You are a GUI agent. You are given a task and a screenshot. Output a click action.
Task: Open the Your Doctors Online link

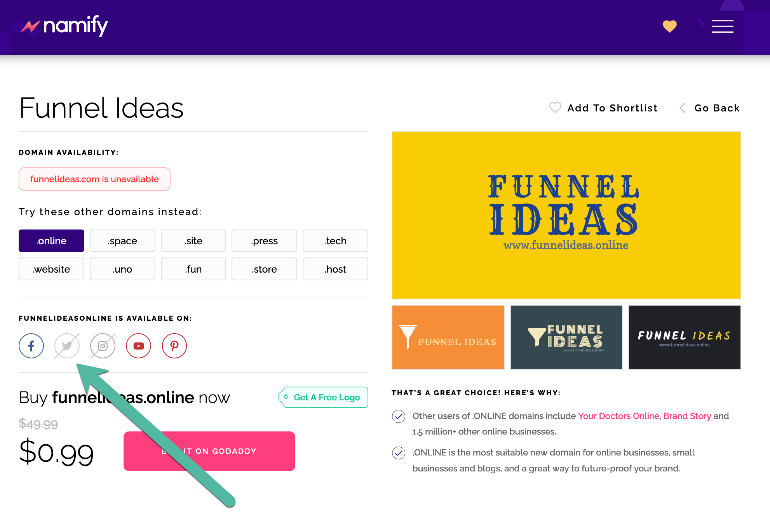(618, 416)
